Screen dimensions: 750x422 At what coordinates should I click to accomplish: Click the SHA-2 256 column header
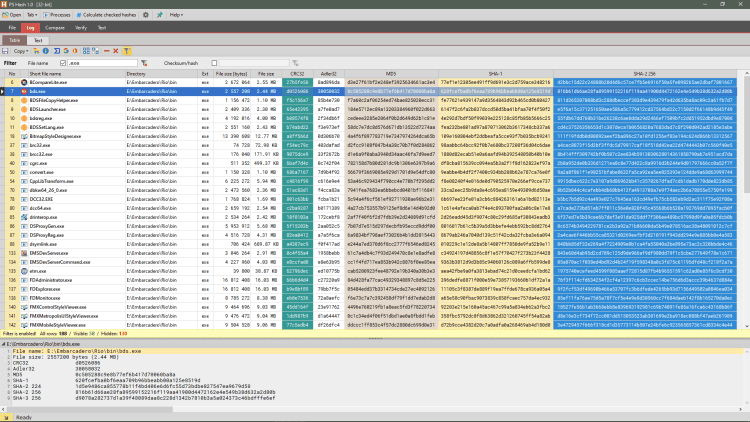[x=644, y=74]
